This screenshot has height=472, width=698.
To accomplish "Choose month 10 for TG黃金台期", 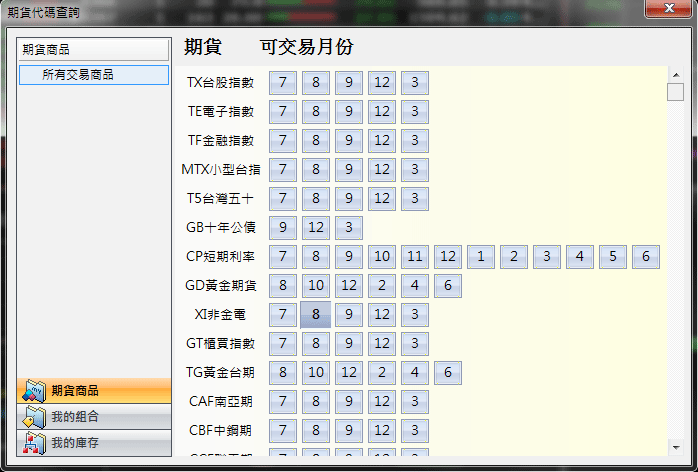I will coord(316,373).
